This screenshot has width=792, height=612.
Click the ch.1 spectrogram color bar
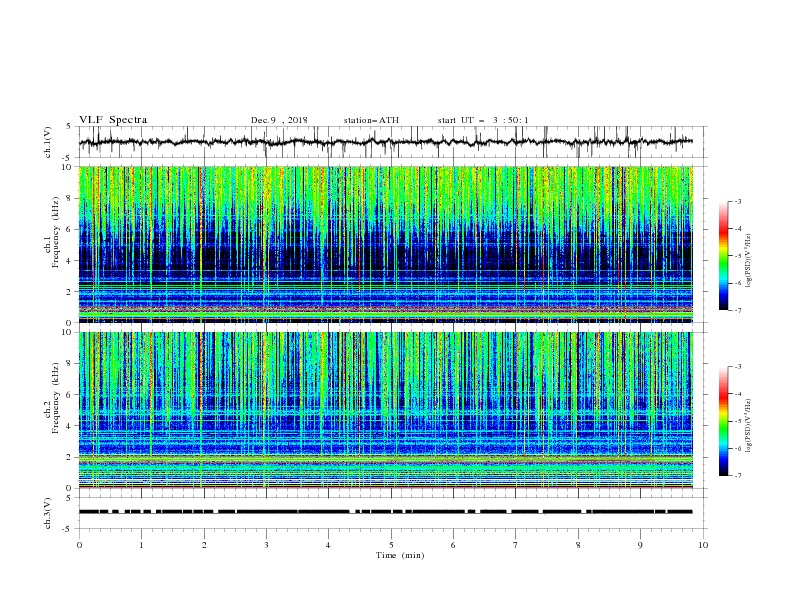pyautogui.click(x=723, y=256)
